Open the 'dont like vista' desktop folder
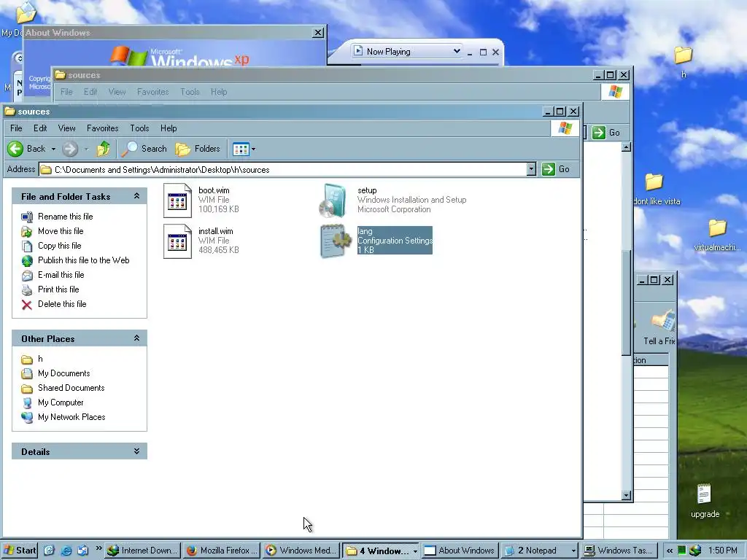 point(654,182)
